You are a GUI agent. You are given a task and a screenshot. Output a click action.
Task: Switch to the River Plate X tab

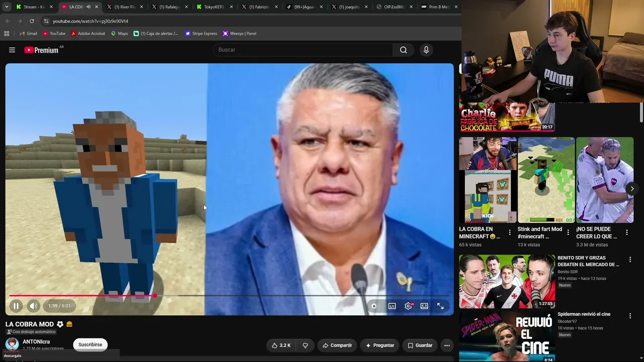(x=125, y=7)
